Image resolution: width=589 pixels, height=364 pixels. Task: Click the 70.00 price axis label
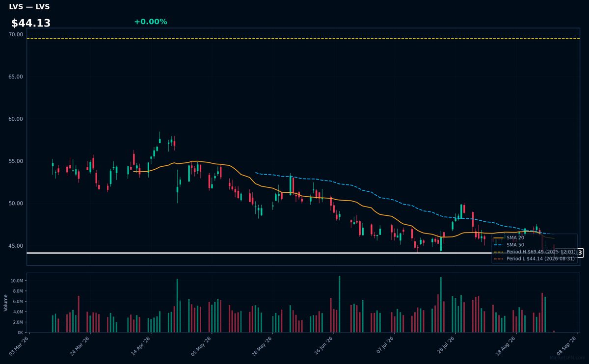(x=16, y=34)
